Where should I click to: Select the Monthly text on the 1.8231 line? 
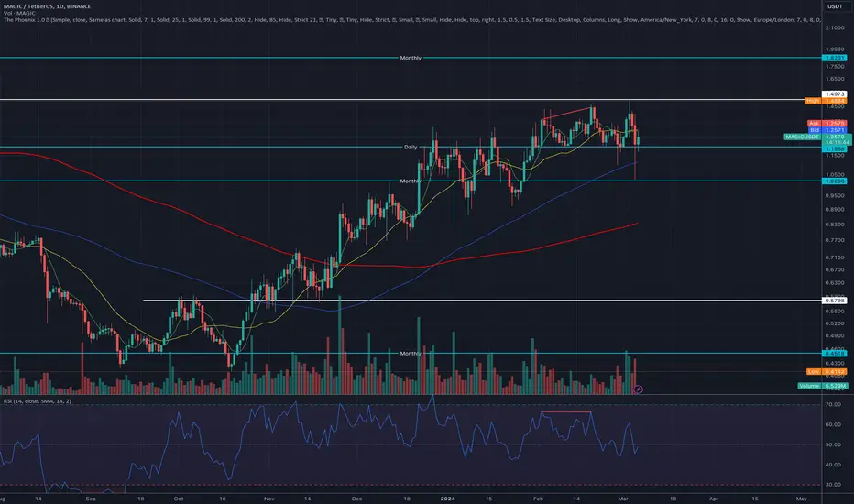[x=411, y=58]
